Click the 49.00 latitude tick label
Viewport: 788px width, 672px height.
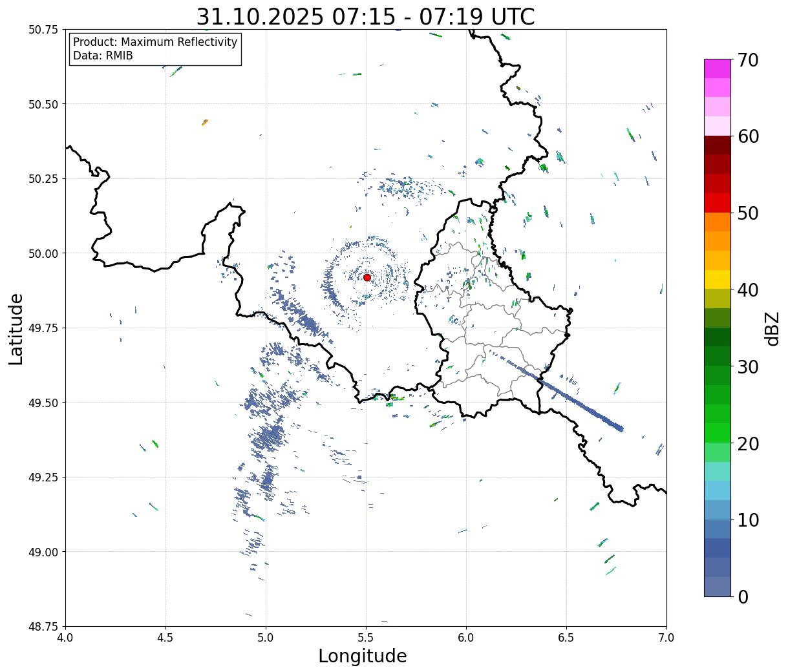click(x=43, y=552)
